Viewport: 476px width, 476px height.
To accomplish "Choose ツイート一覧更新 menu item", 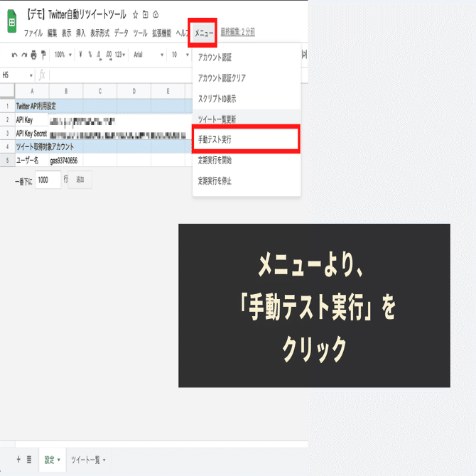I will (x=247, y=119).
